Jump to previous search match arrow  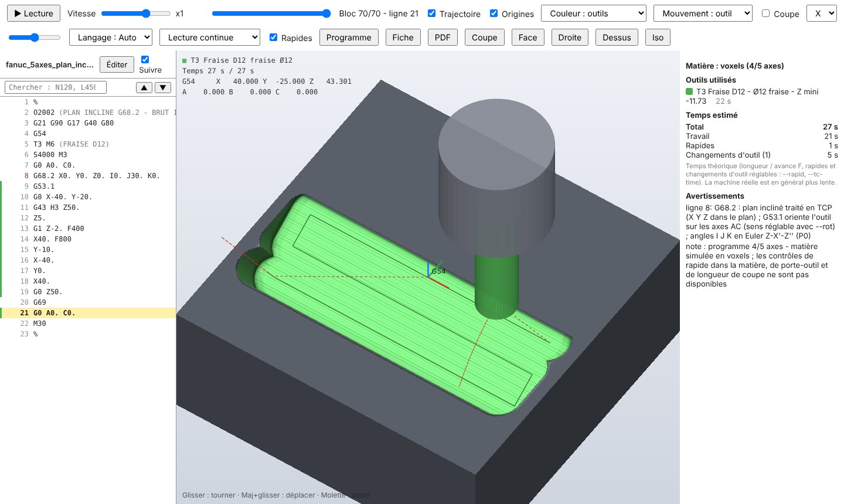click(x=144, y=87)
